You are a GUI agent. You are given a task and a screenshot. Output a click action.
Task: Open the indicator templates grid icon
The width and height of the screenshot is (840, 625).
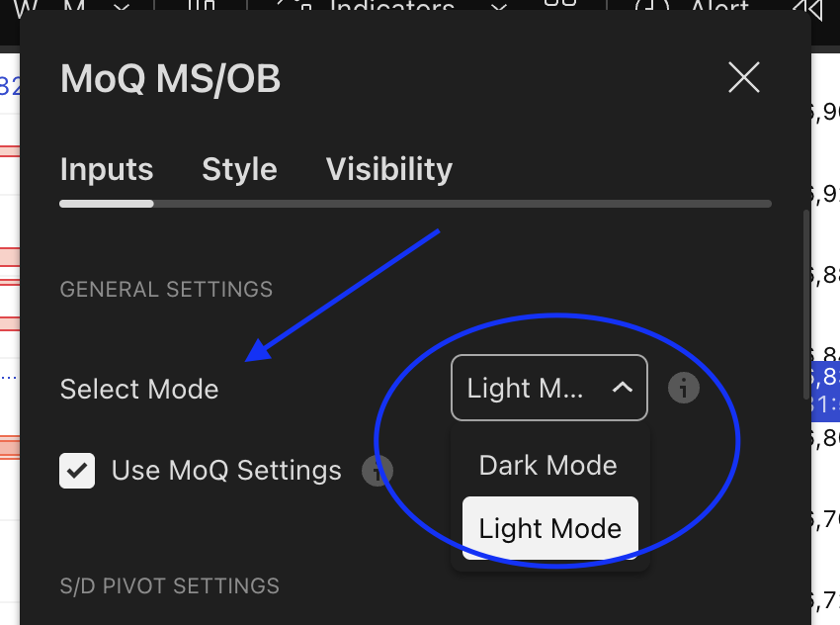point(560,6)
